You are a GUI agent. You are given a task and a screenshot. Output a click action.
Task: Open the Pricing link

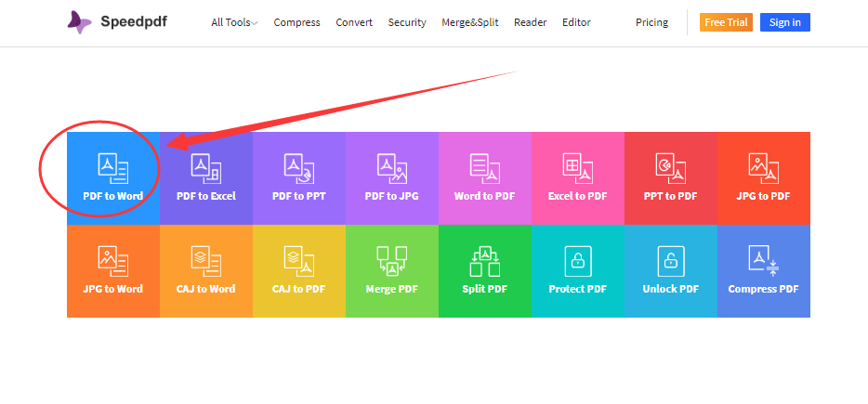pos(651,22)
